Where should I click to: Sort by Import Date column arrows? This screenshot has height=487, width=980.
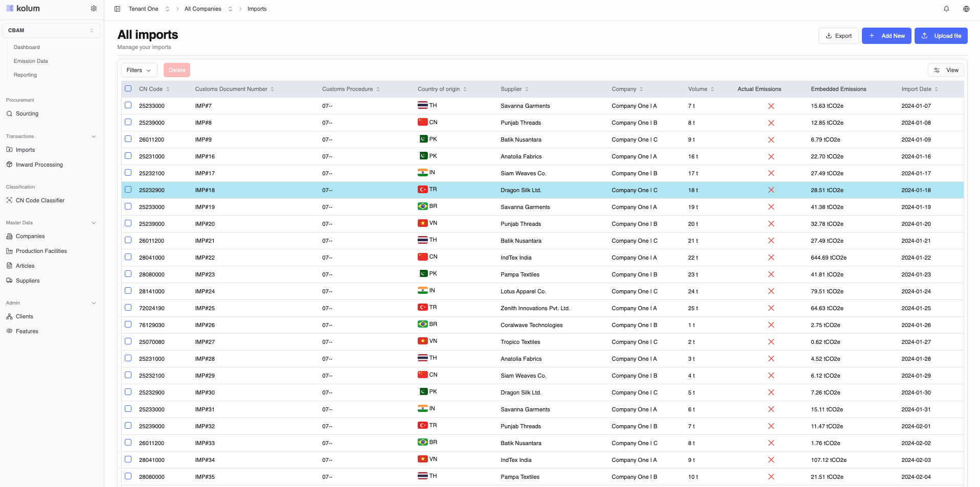[x=936, y=89]
